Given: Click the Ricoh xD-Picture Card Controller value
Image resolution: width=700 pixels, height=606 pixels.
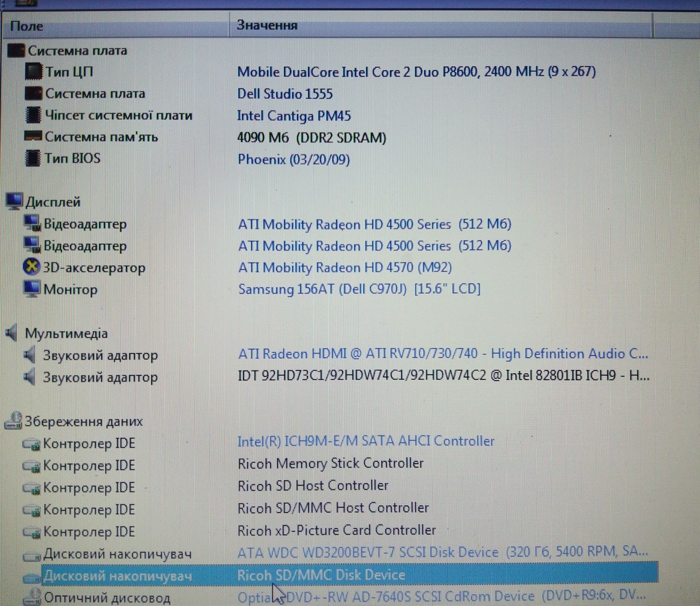Looking at the screenshot, I should [337, 530].
